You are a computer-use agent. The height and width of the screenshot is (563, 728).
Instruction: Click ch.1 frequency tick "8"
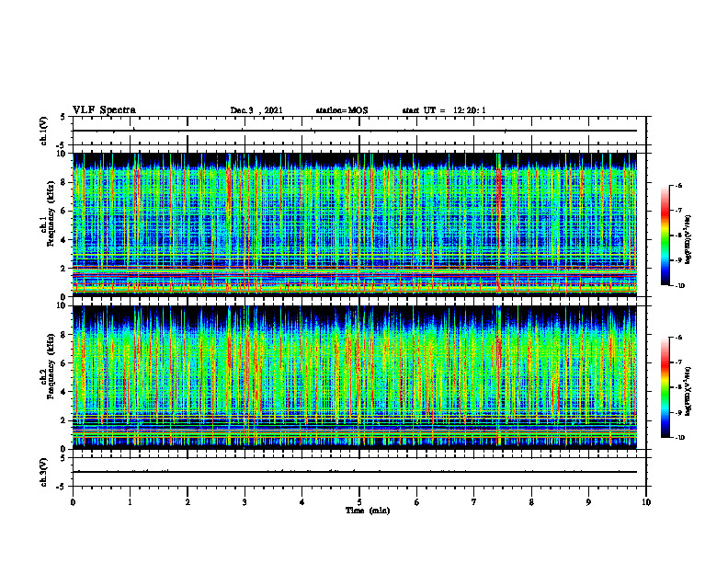point(63,182)
